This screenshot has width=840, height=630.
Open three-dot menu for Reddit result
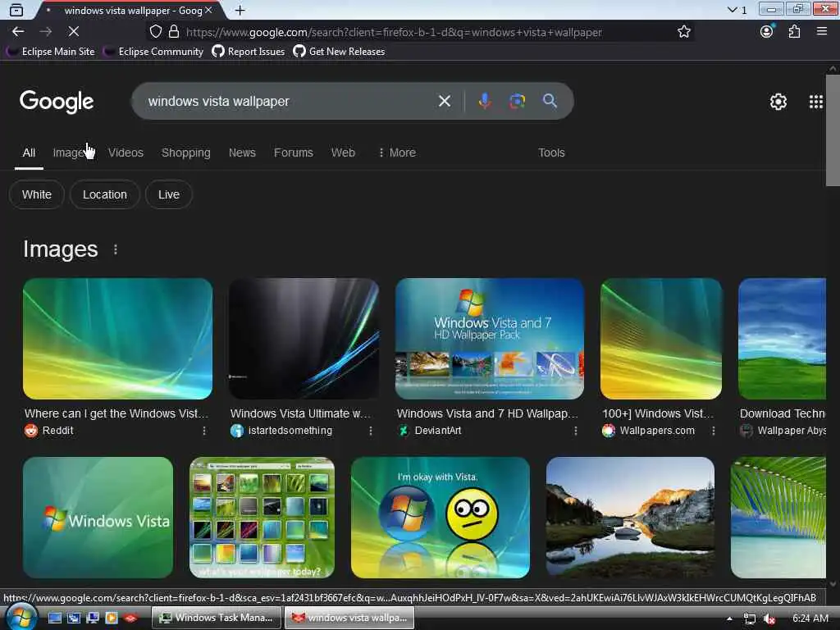(204, 431)
